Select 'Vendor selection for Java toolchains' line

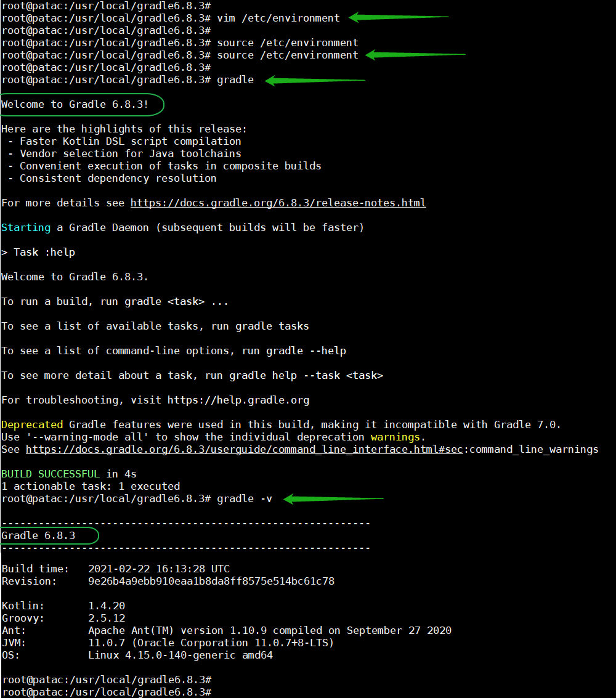click(131, 153)
